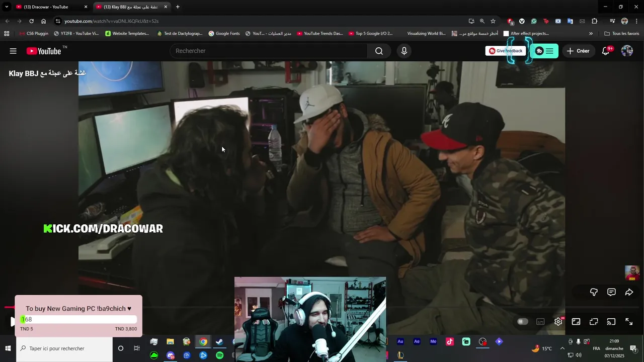This screenshot has width=644, height=362.
Task: Dislike the video with thumbs-down
Action: pos(594,292)
